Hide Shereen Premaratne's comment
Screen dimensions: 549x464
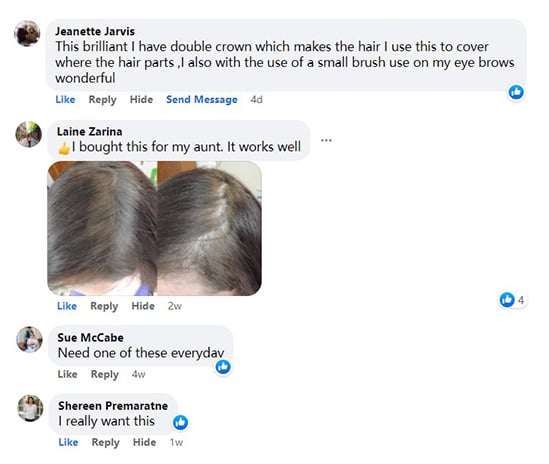144,442
